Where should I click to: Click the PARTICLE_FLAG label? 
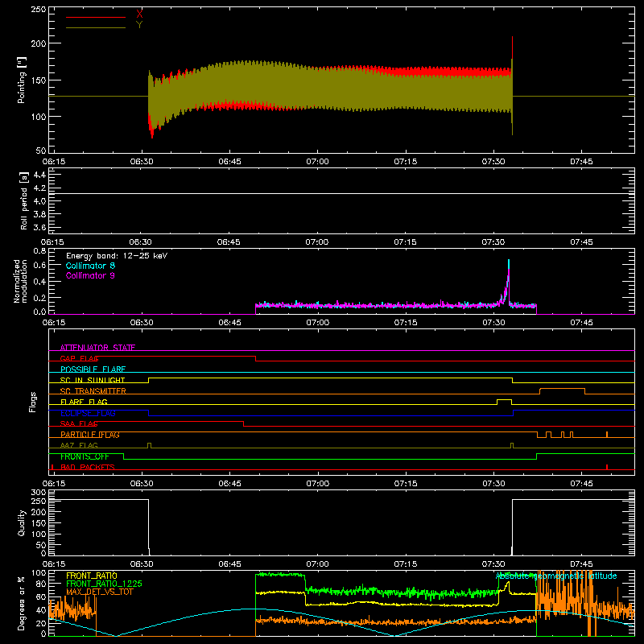(x=90, y=435)
